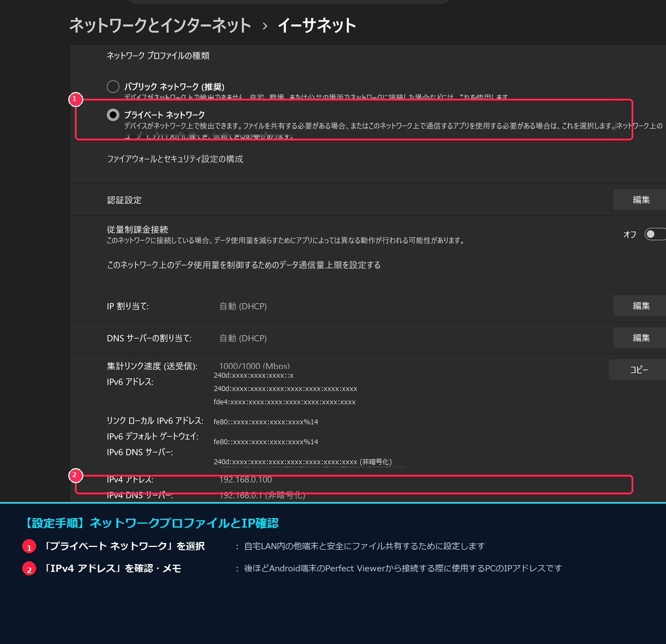The width and height of the screenshot is (666, 644).
Task: Click 編集 button for 認証設定
Action: point(640,200)
